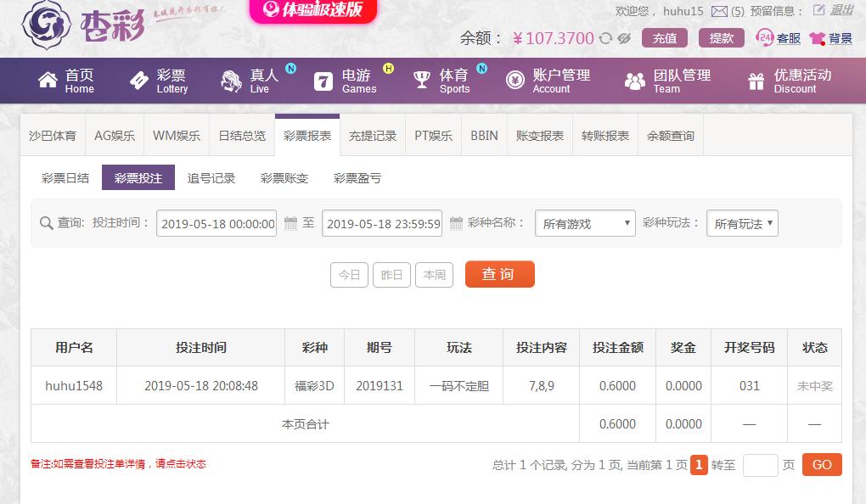The height and width of the screenshot is (504, 866).
Task: Click the 本周 quick filter button
Action: click(x=434, y=274)
